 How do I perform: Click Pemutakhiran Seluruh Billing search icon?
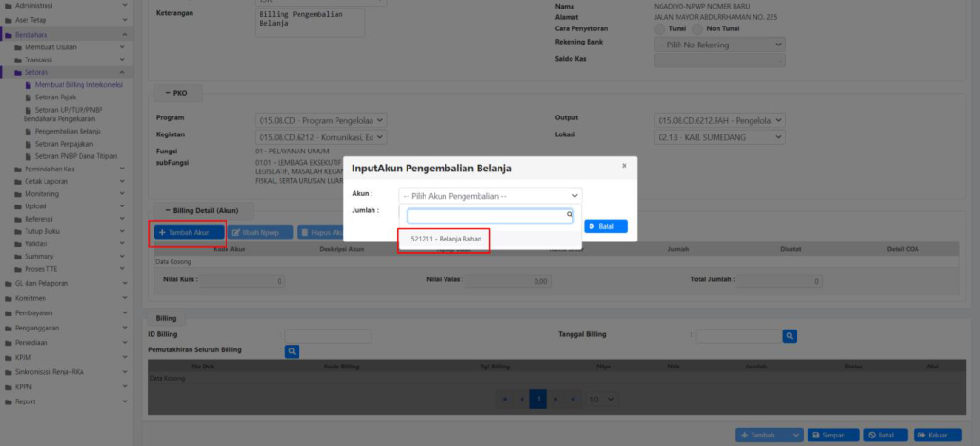(293, 351)
